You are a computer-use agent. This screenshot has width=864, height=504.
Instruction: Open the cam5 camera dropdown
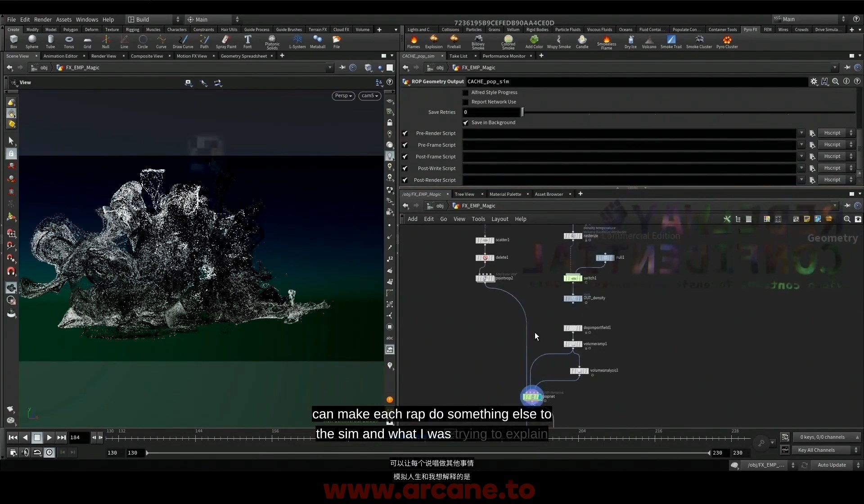370,96
